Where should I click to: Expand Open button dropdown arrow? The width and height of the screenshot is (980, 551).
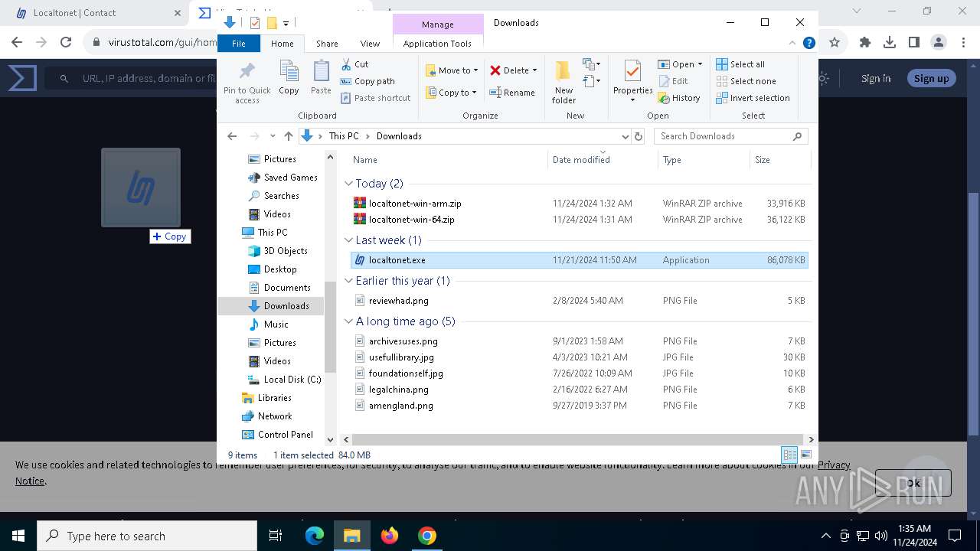700,64
